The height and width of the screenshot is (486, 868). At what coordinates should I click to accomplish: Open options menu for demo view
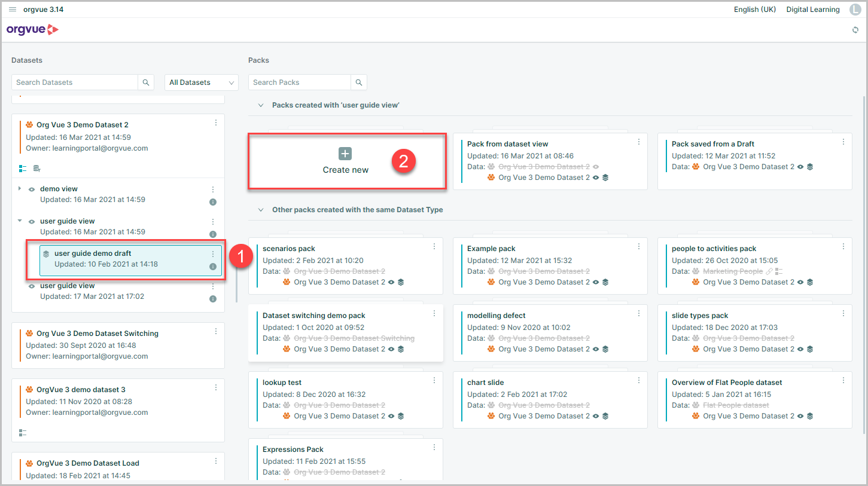(213, 189)
